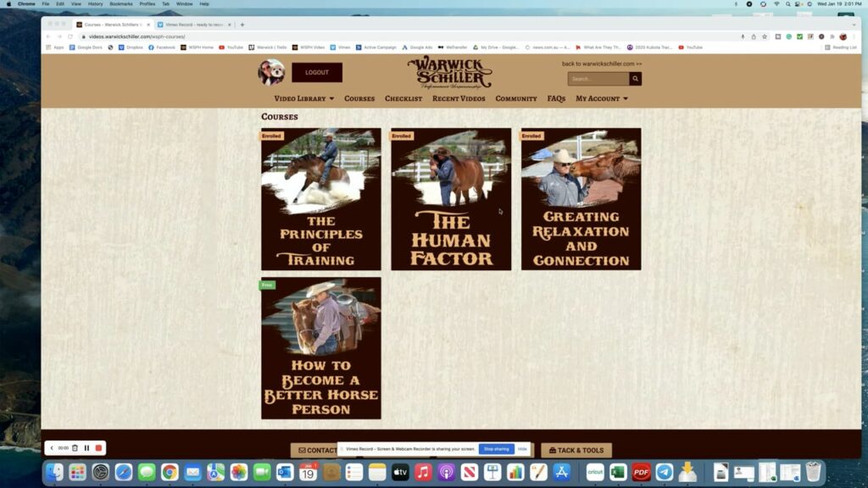Stop recording using the red square

pos(98,447)
